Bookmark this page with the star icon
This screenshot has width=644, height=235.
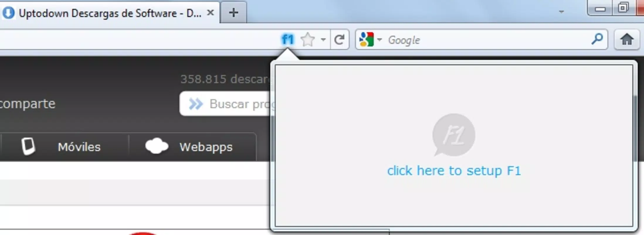click(308, 40)
